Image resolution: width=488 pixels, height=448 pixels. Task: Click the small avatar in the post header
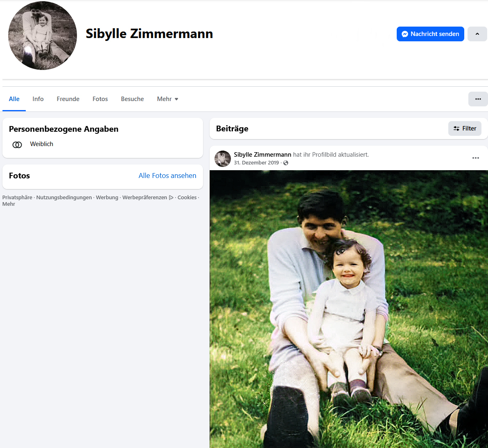tap(223, 159)
